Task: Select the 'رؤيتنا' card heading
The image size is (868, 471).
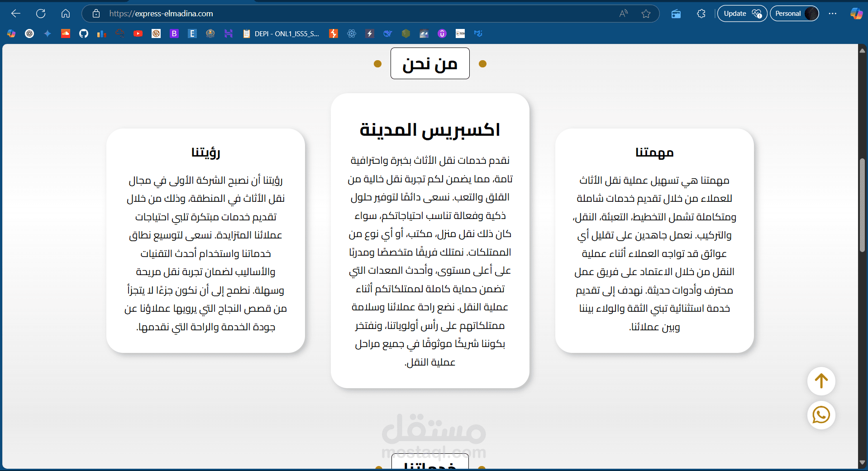Action: coord(206,152)
